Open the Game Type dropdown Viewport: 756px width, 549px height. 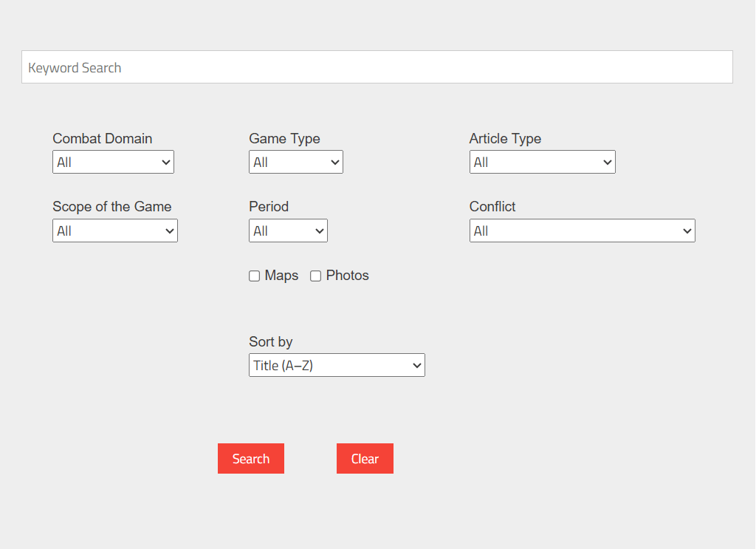click(296, 162)
